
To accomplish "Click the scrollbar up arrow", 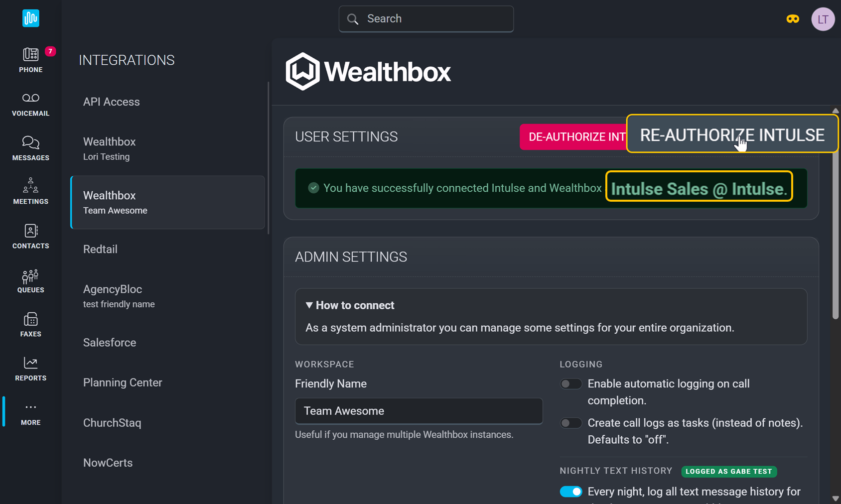I will [x=836, y=111].
